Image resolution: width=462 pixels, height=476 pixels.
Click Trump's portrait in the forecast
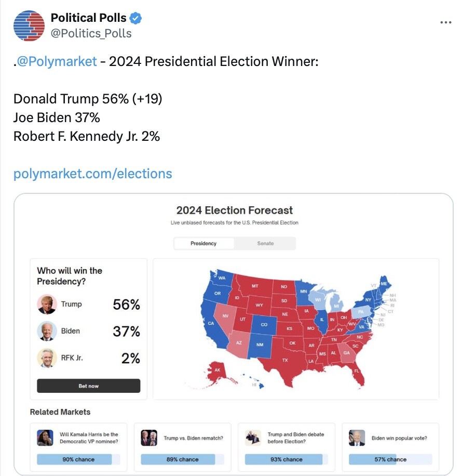[x=47, y=304]
